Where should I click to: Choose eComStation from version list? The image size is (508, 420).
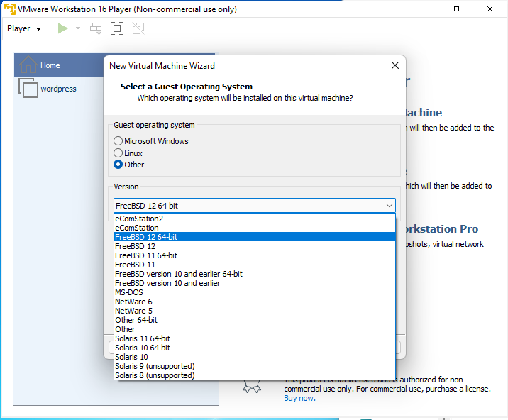click(255, 228)
